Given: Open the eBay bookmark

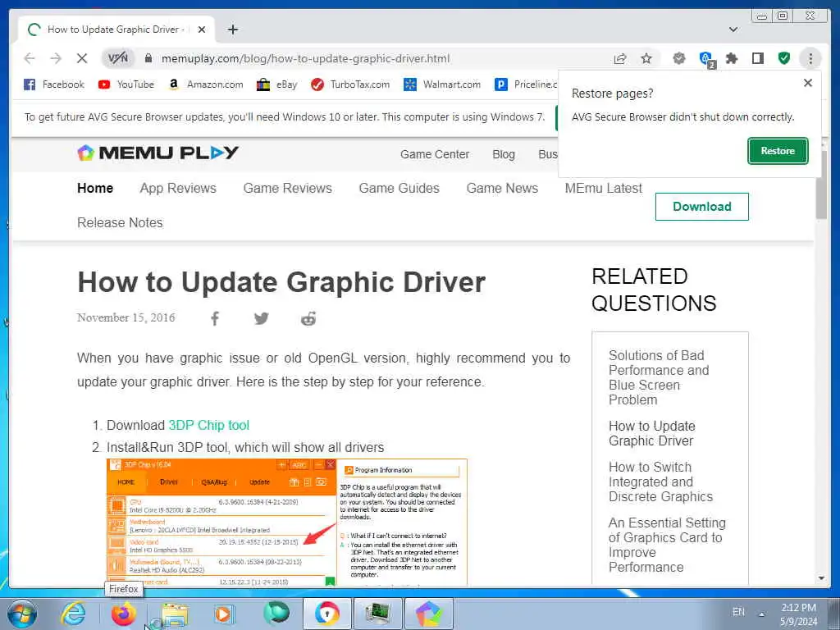Looking at the screenshot, I should click(276, 84).
